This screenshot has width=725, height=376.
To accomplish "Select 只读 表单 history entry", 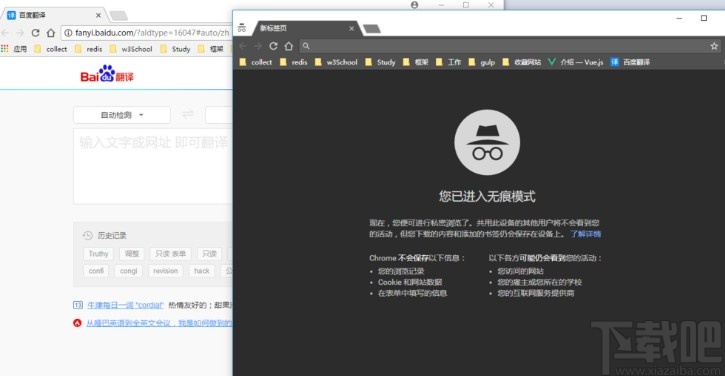I will (x=171, y=254).
